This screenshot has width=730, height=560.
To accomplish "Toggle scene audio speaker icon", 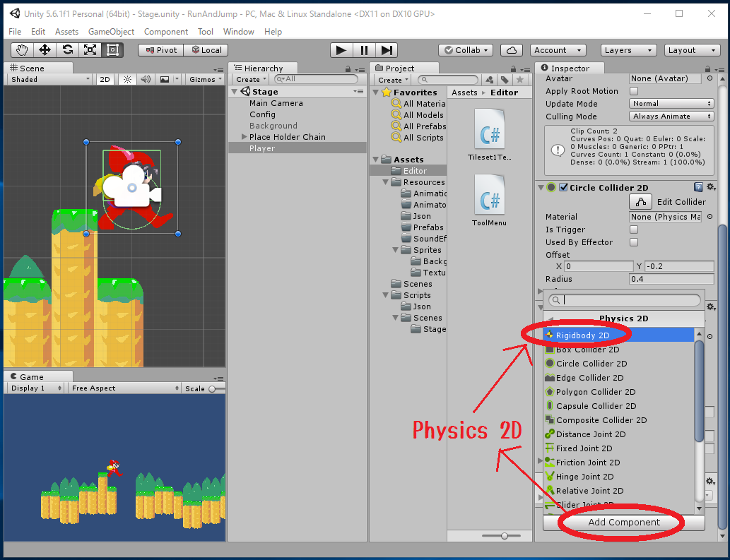I will (146, 79).
